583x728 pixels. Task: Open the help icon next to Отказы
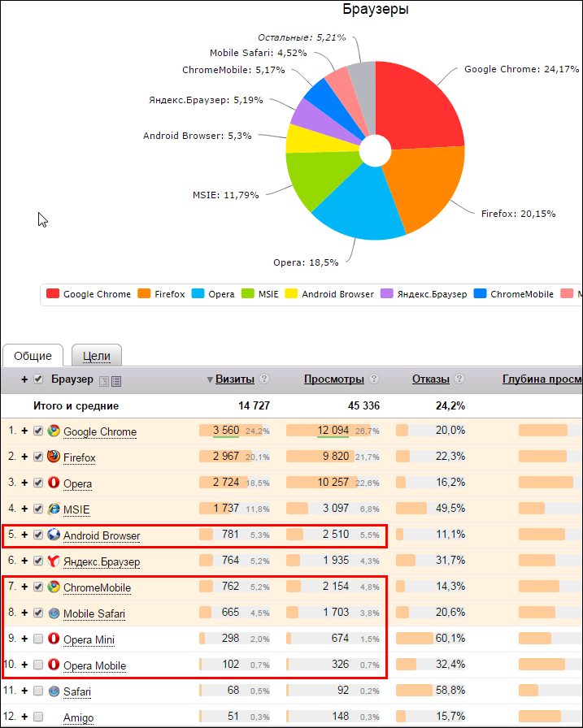[459, 379]
